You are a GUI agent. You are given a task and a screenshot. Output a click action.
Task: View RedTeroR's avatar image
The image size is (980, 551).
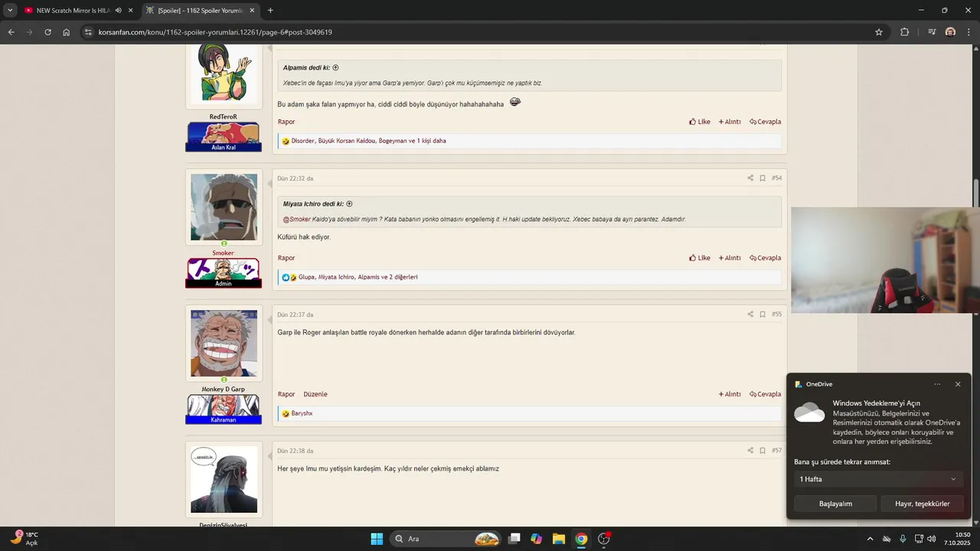(x=224, y=74)
